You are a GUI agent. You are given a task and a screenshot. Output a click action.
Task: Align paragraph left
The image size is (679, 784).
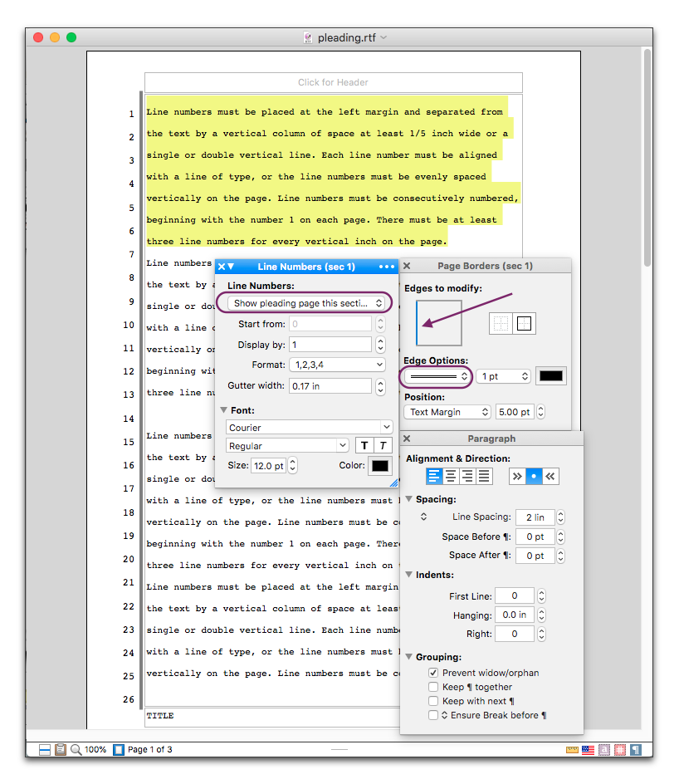pos(434,476)
